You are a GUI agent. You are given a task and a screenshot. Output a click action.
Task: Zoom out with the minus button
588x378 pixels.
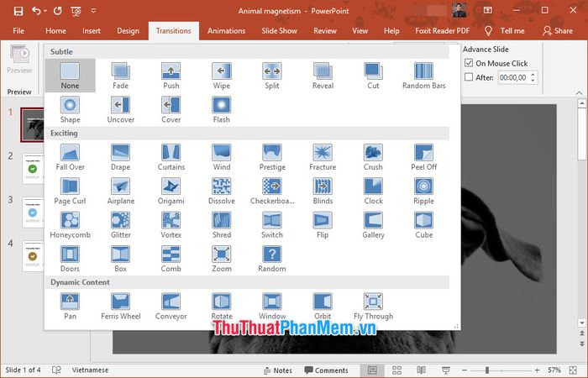click(465, 370)
